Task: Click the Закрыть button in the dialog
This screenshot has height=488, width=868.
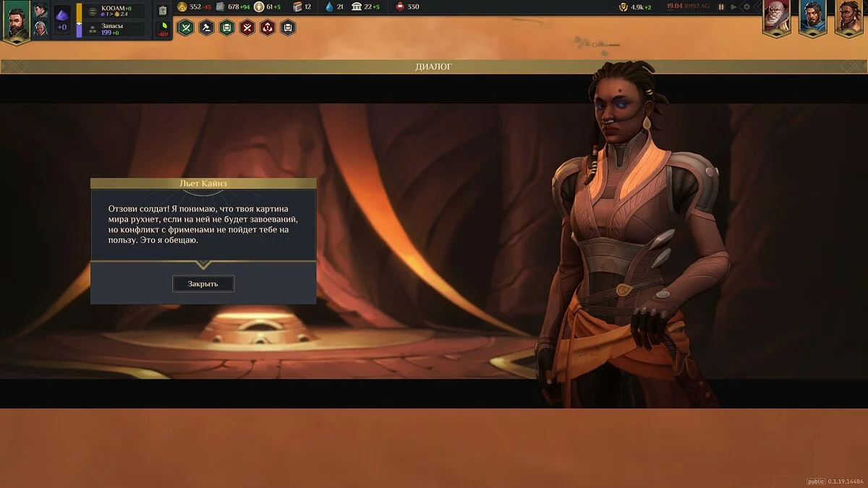Action: coord(203,284)
